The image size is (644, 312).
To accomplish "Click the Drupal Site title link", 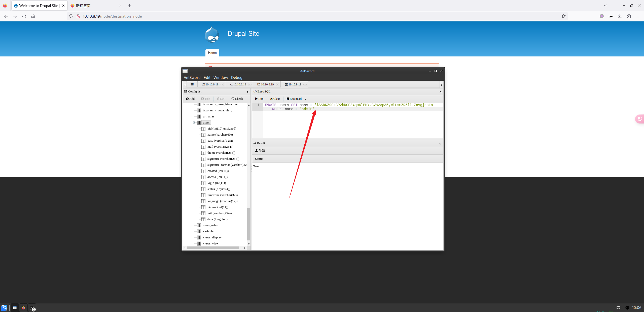I will pyautogui.click(x=243, y=34).
